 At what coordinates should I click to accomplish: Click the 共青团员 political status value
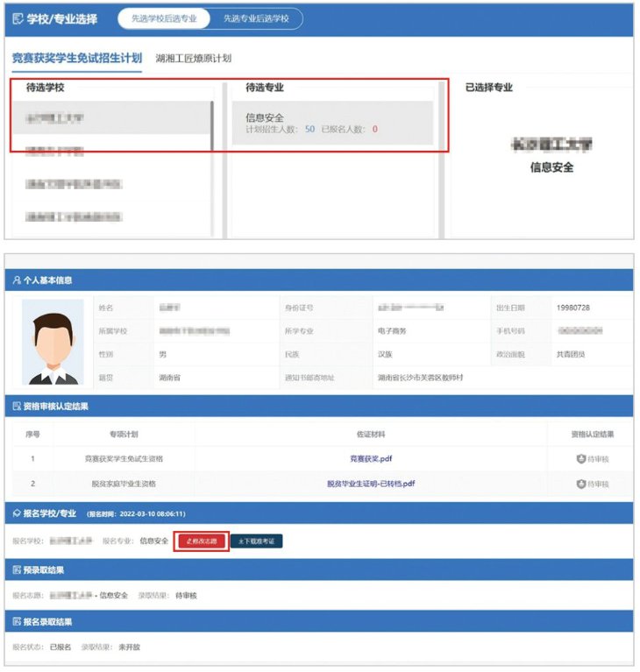[x=571, y=354]
